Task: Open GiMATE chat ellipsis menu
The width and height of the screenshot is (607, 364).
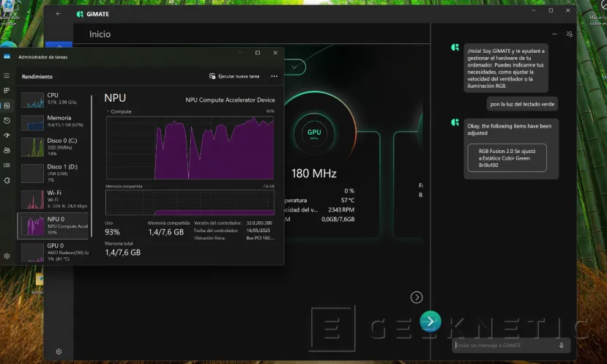Action: pos(554,34)
